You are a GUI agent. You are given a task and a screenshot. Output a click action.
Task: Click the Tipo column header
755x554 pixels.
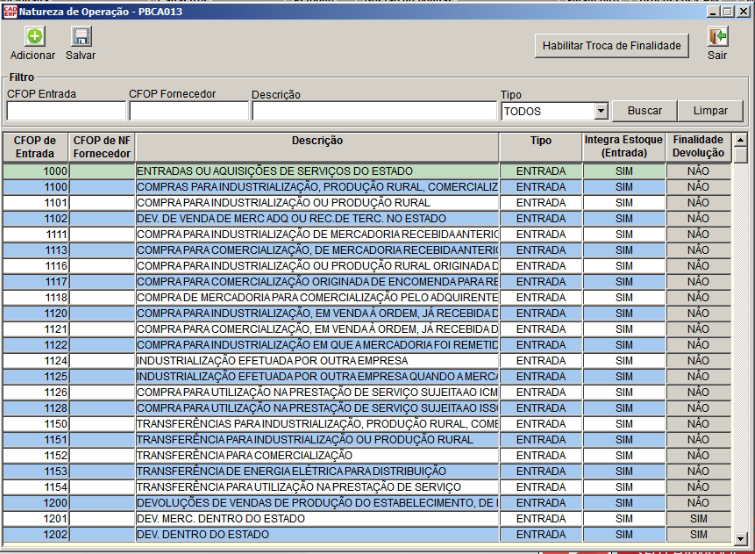pyautogui.click(x=541, y=147)
